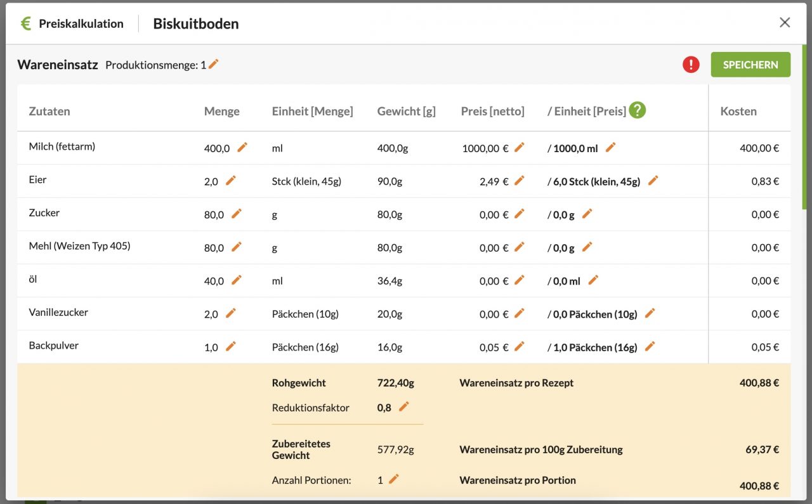Click the 0,83 € Eier cost
Viewport: 812px width, 504px height.
(766, 181)
